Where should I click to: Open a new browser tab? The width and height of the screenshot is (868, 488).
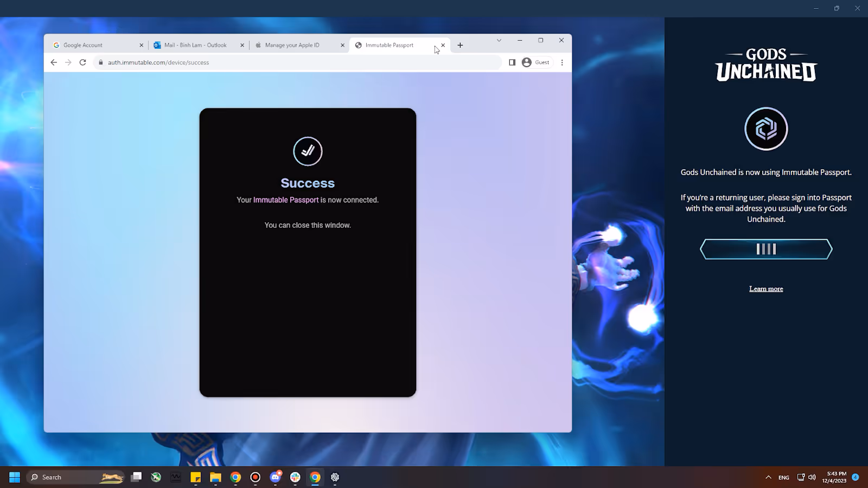pyautogui.click(x=460, y=45)
